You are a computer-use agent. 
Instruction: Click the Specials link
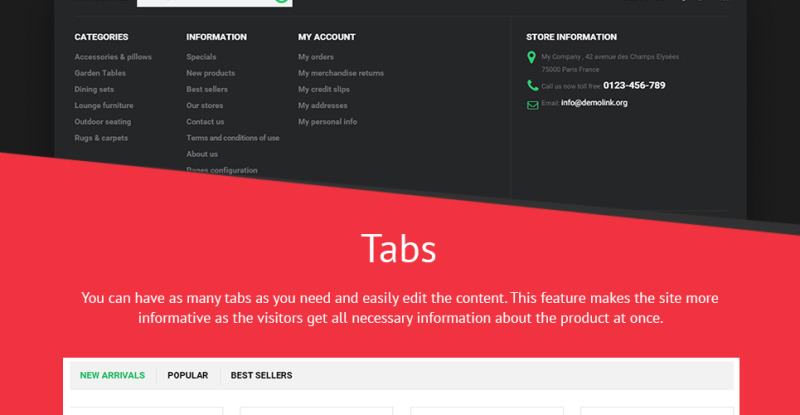[201, 57]
